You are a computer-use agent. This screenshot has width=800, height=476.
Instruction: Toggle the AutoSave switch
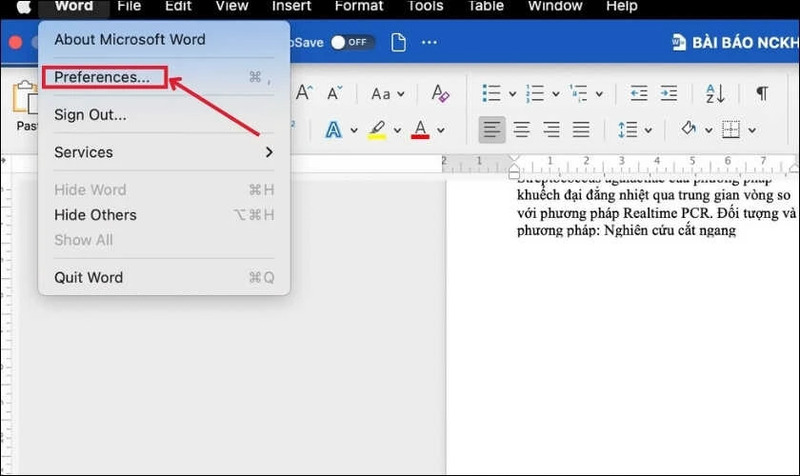coord(352,42)
